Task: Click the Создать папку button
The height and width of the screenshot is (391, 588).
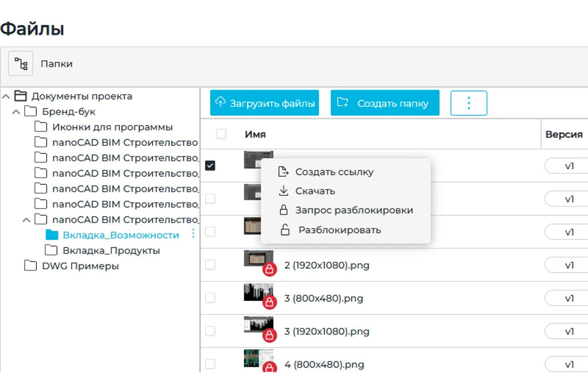Action: pyautogui.click(x=385, y=103)
